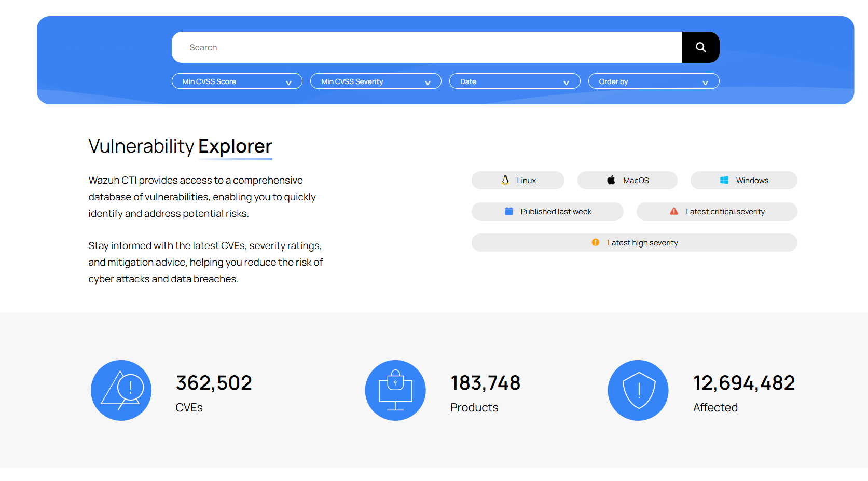Filter vulnerabilities by MacOS

pyautogui.click(x=627, y=180)
